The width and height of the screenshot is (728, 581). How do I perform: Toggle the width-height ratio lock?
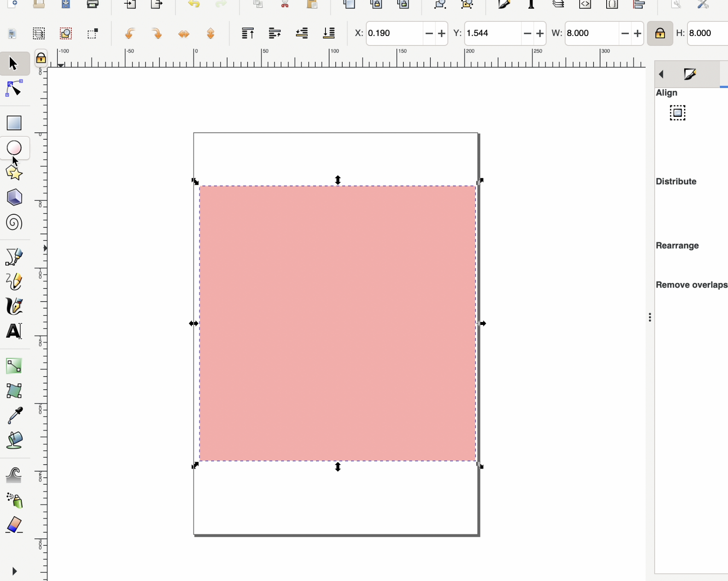click(x=660, y=33)
